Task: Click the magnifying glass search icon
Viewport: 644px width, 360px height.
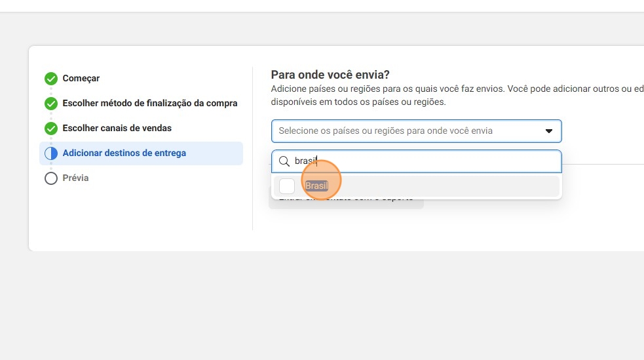Action: coord(284,161)
